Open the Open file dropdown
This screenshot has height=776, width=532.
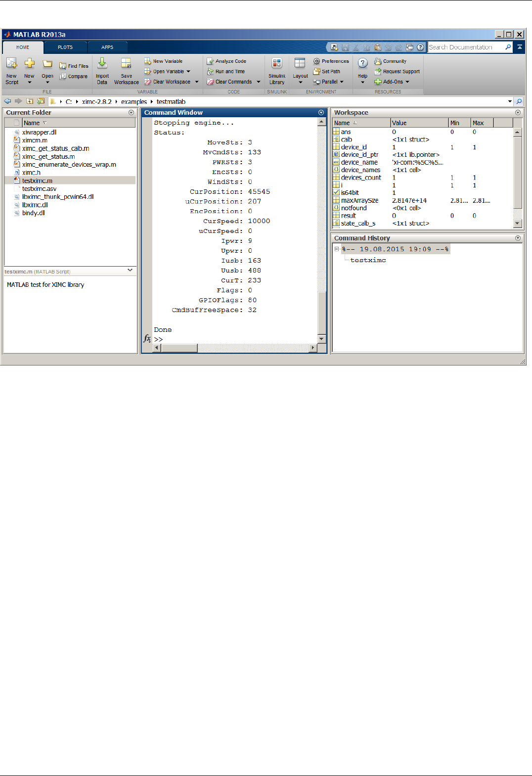tap(47, 71)
